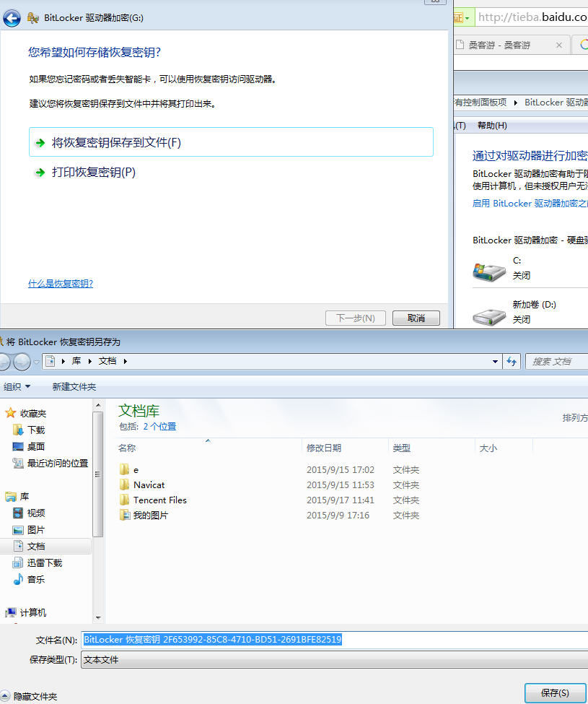Screen dimensions: 588x704
Task: Click the 新加卷 (D:) drive icon
Action: point(489,316)
